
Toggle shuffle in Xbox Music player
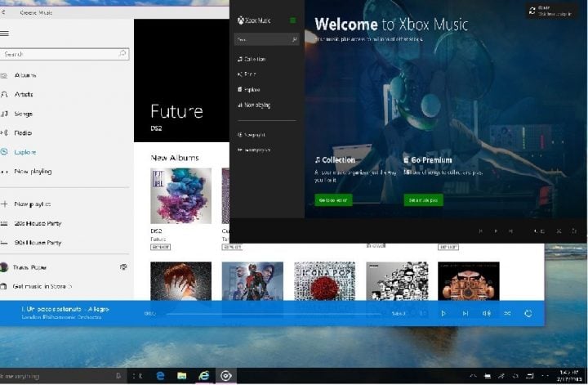click(x=559, y=231)
